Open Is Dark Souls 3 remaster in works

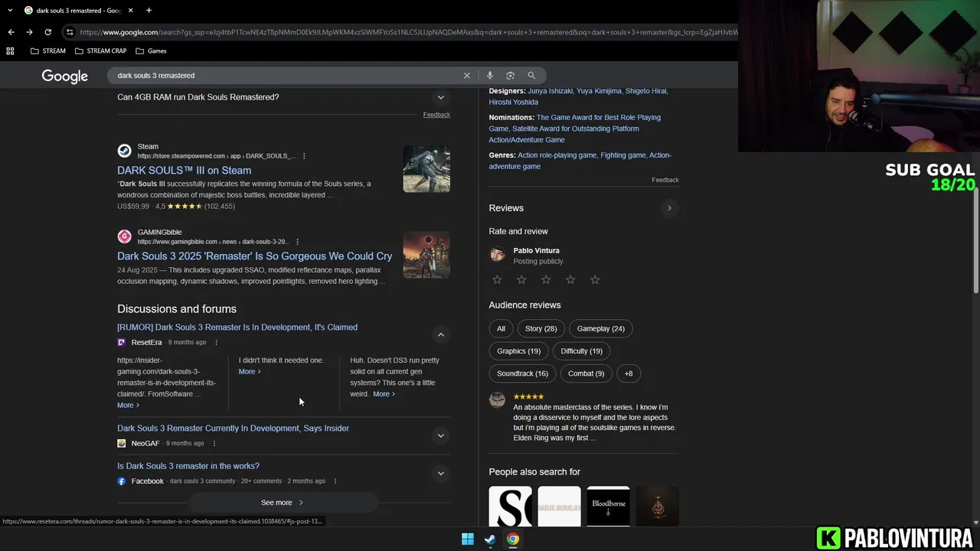point(188,466)
